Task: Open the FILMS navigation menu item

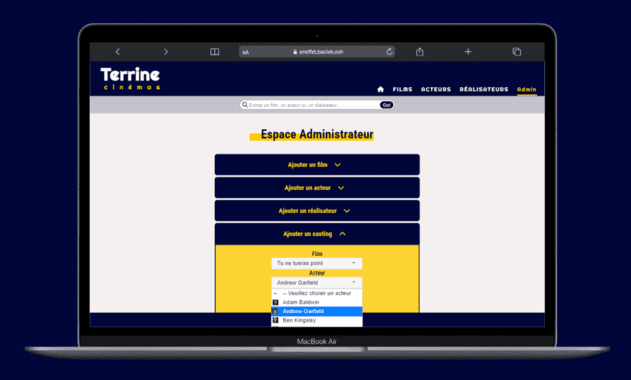Action: (x=402, y=89)
